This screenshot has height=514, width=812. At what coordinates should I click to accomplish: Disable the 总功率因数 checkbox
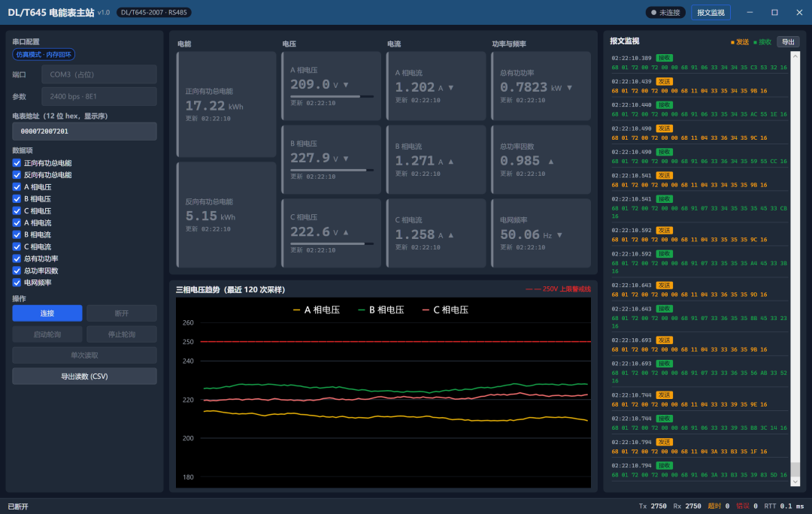[17, 271]
